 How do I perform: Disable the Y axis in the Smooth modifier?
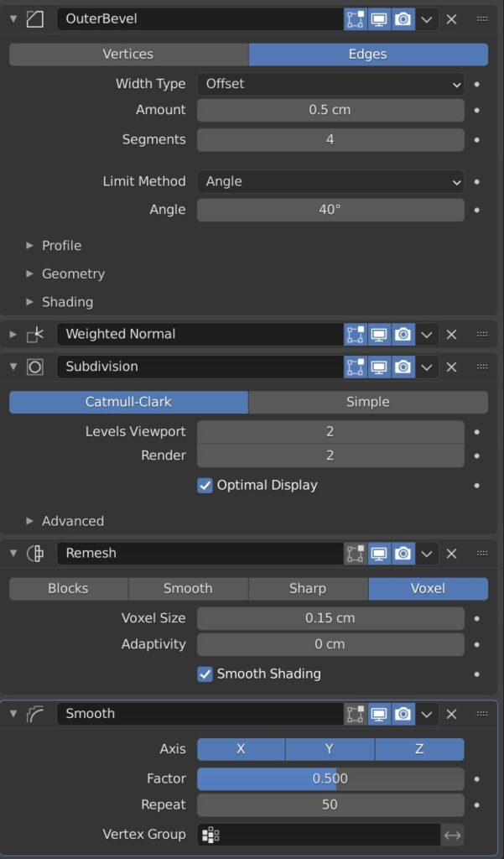click(x=328, y=749)
